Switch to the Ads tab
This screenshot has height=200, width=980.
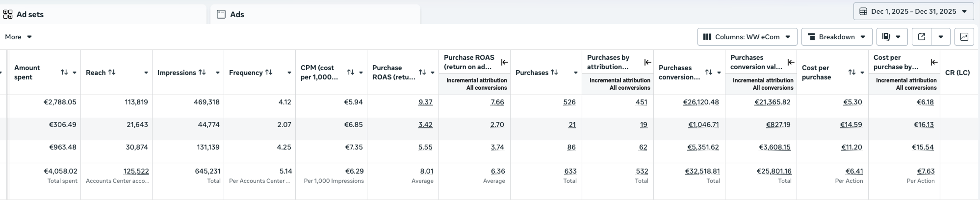click(x=237, y=14)
